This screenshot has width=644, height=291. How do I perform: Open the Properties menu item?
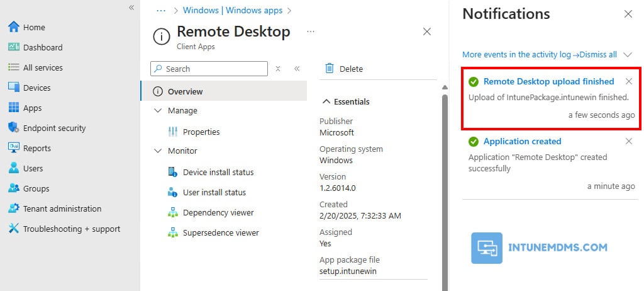coord(201,132)
